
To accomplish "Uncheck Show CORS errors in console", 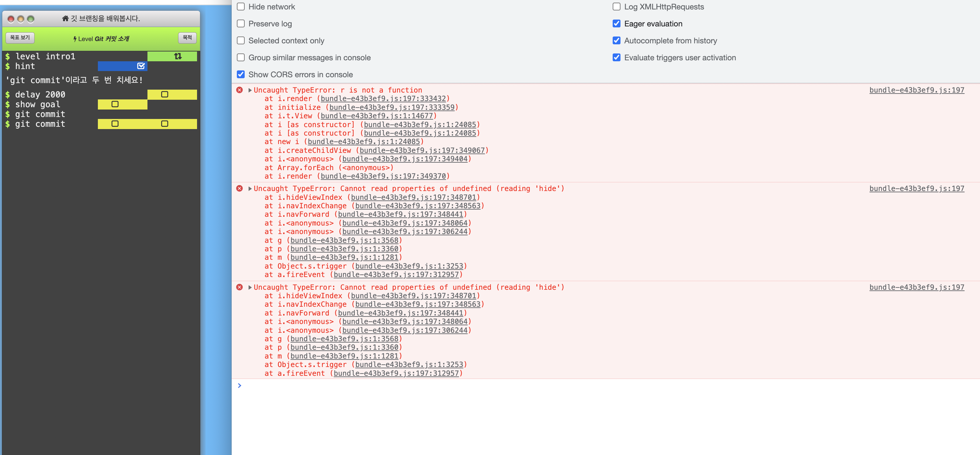I will coord(240,75).
